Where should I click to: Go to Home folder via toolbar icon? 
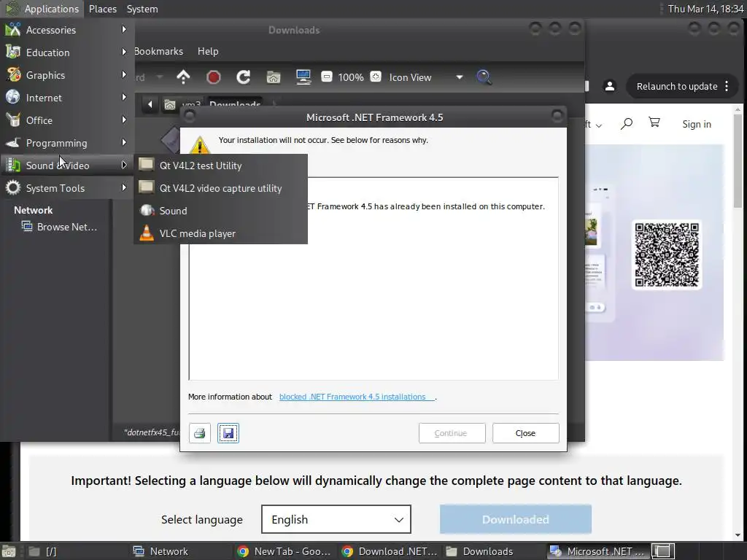coord(274,77)
